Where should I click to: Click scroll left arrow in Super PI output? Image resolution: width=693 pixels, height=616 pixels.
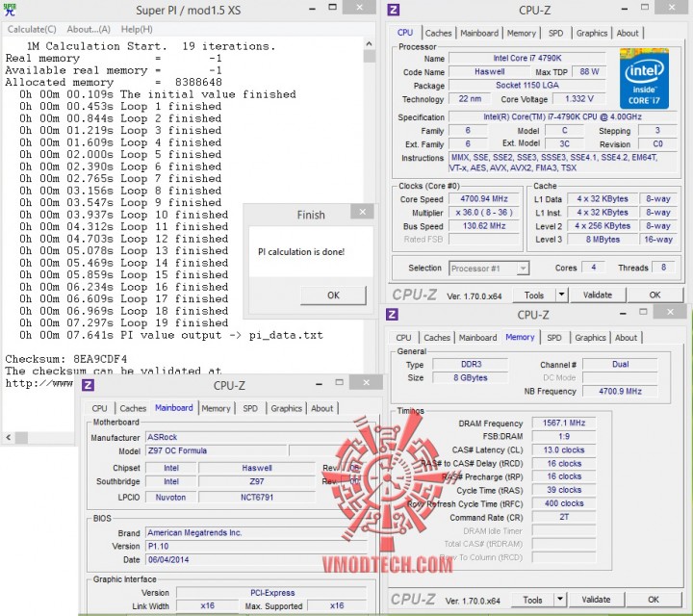tap(9, 438)
